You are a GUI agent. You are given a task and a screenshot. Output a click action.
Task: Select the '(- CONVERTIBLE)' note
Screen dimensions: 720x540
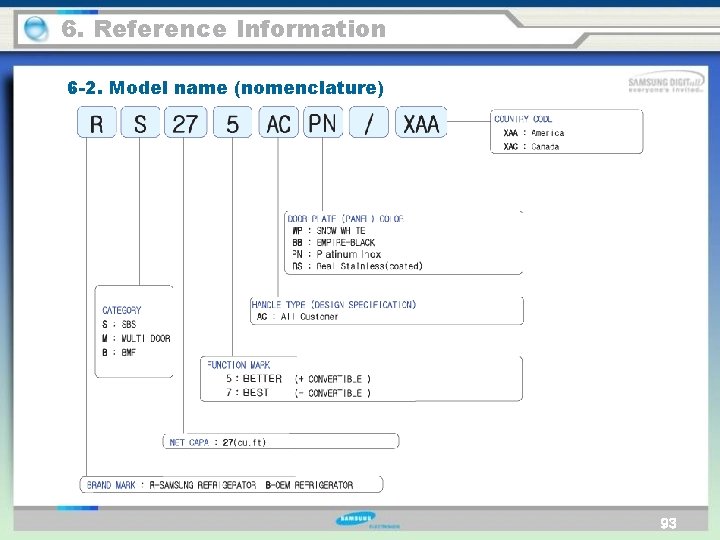click(333, 393)
